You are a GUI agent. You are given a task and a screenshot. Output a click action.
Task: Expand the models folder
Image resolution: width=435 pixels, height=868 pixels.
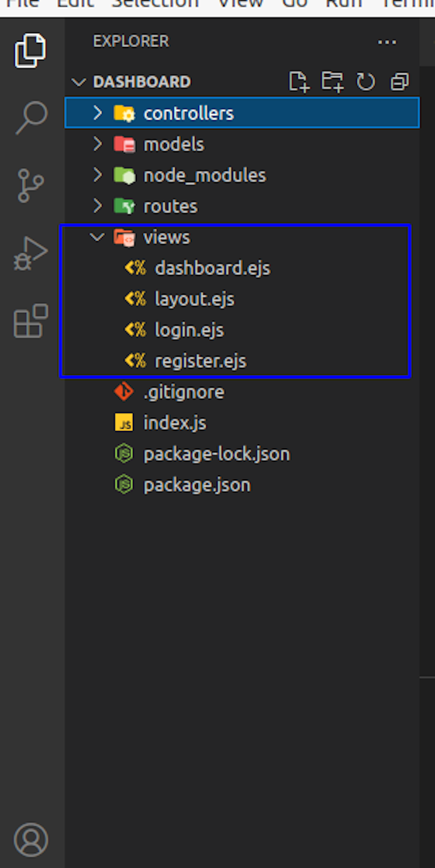173,143
